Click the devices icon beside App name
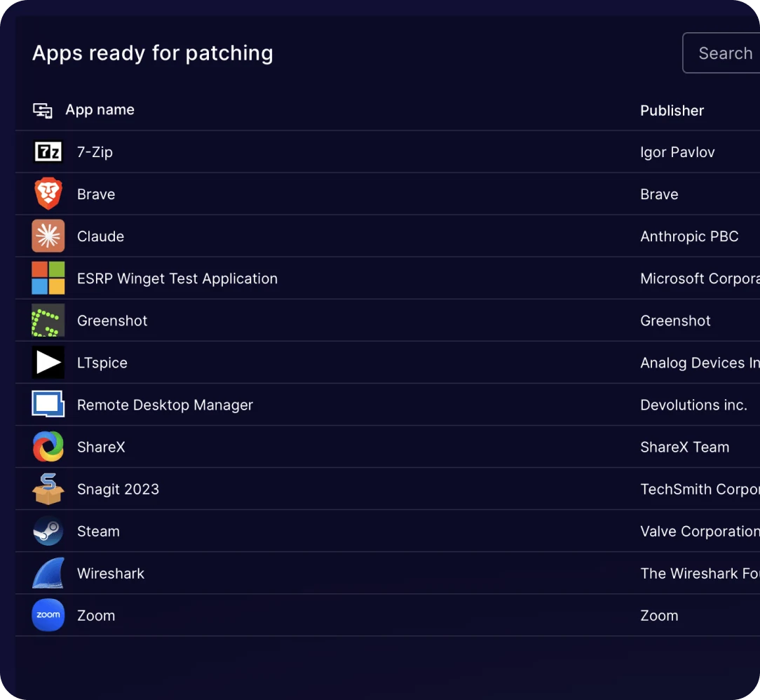760x700 pixels. [x=43, y=111]
